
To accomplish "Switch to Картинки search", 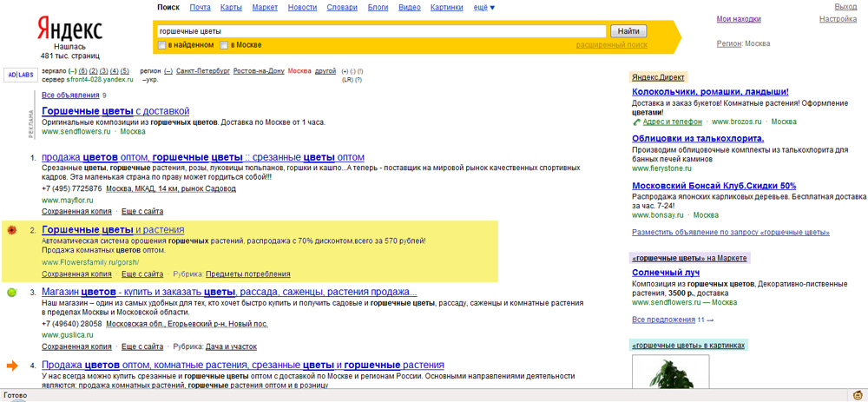I will tap(446, 7).
